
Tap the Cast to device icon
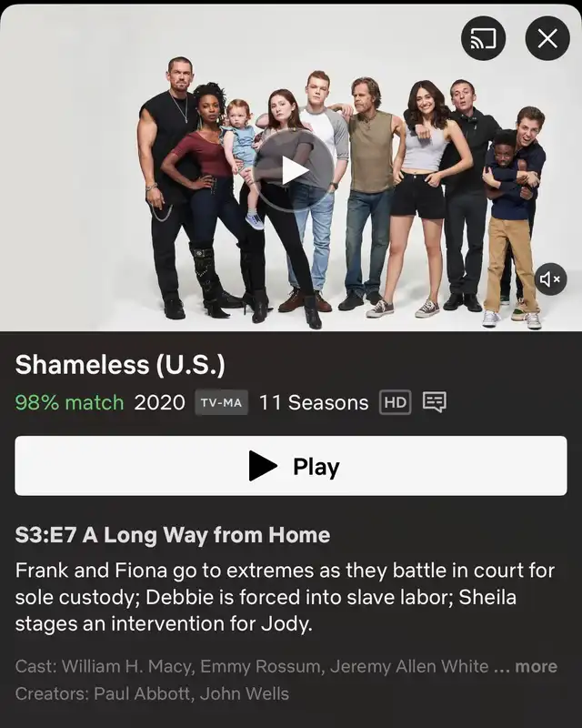click(x=483, y=38)
